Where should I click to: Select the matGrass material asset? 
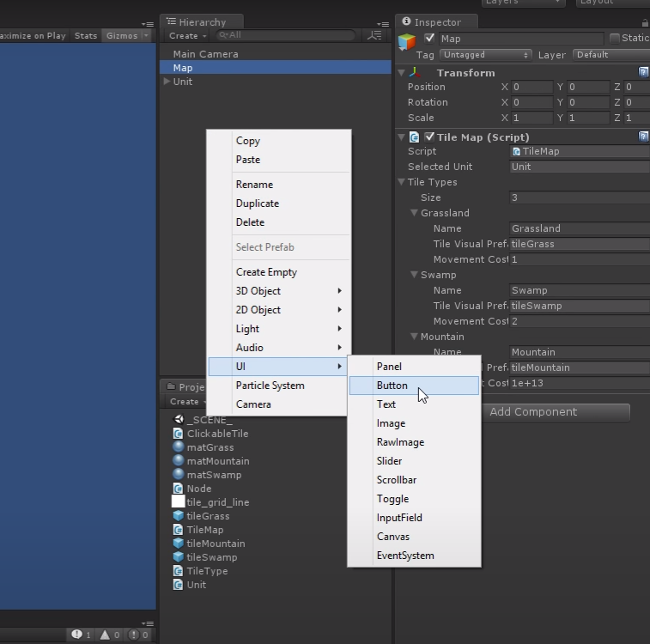pyautogui.click(x=204, y=447)
